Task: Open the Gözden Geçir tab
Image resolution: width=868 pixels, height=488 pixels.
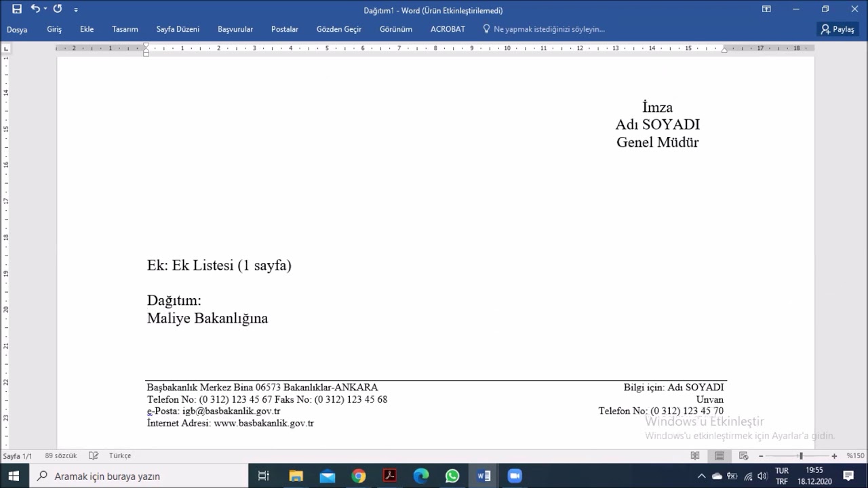Action: click(x=339, y=29)
